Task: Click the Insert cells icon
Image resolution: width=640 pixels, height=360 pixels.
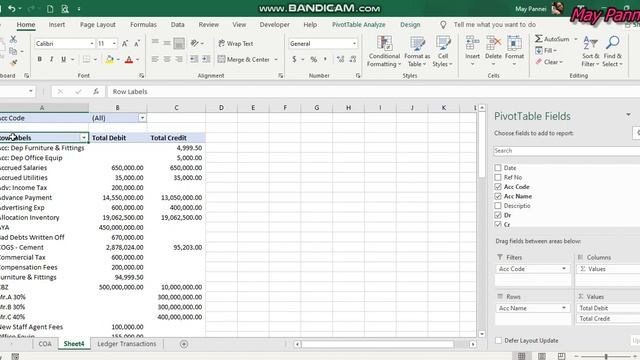Action: [472, 43]
